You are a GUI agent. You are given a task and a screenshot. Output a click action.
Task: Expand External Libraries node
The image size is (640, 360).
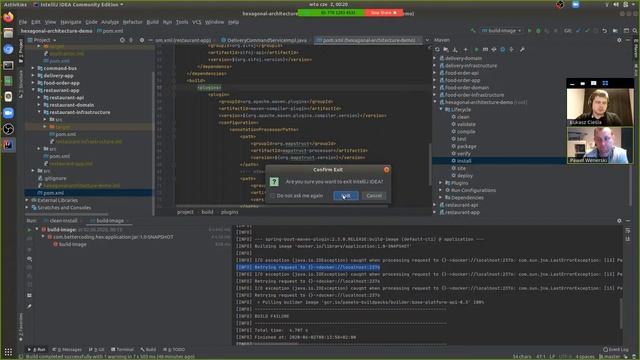[x=27, y=200]
